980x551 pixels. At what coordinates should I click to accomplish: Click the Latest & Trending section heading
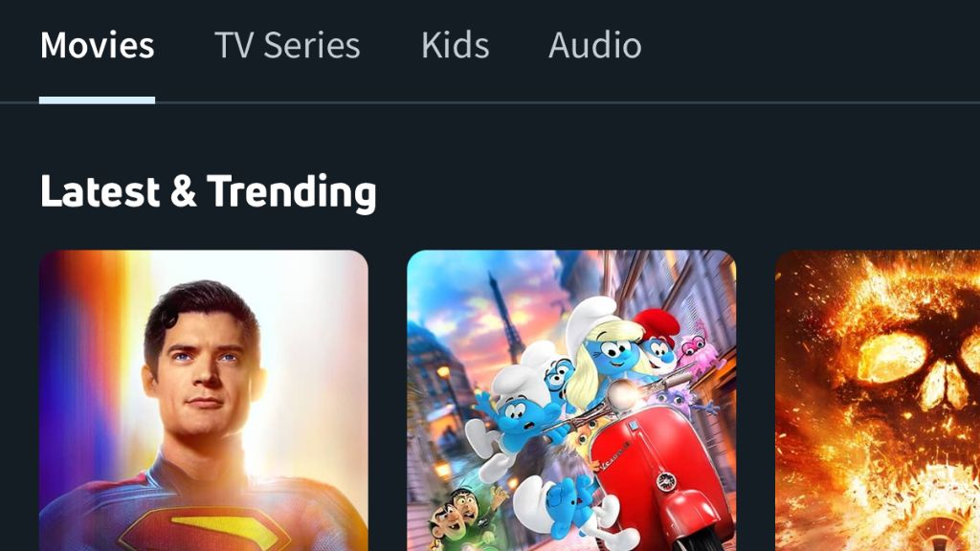coord(208,191)
